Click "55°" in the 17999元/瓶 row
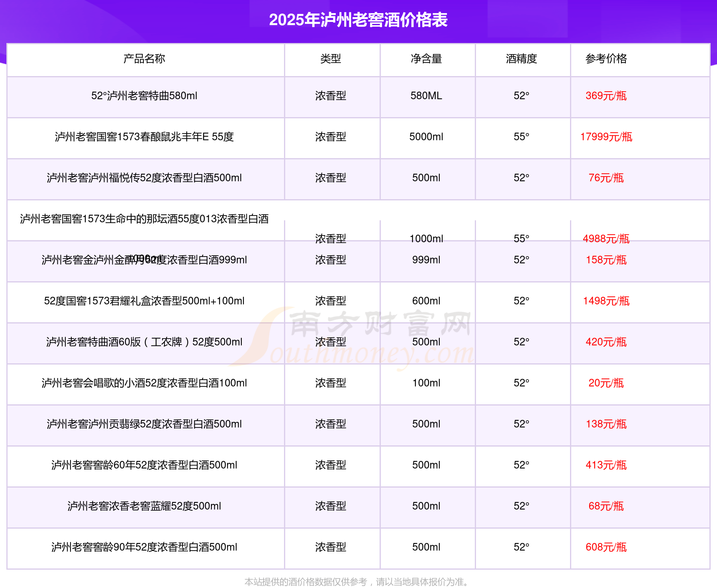The image size is (717, 588). pyautogui.click(x=521, y=137)
